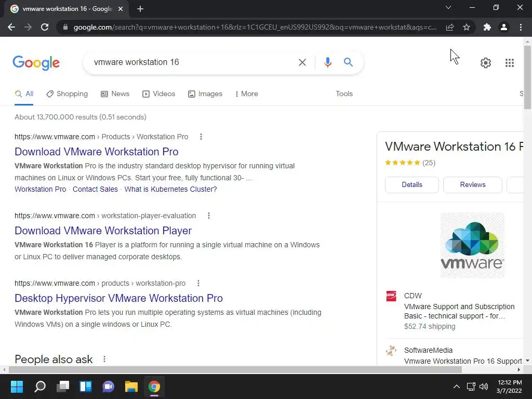Share this page from the address bar
Screen dimensions: 532x399
(x=450, y=27)
